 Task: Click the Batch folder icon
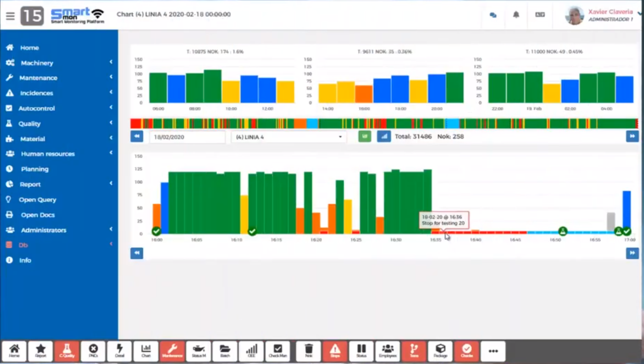tap(225, 351)
